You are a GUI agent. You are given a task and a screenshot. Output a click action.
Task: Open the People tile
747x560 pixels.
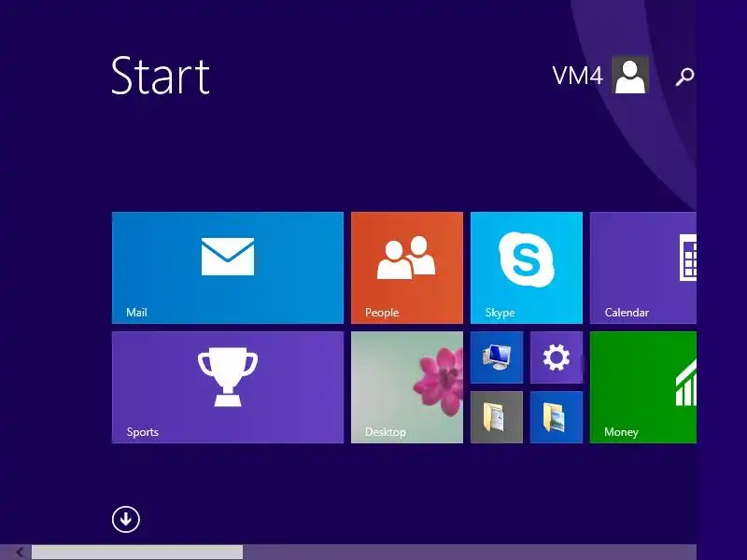[x=407, y=268]
